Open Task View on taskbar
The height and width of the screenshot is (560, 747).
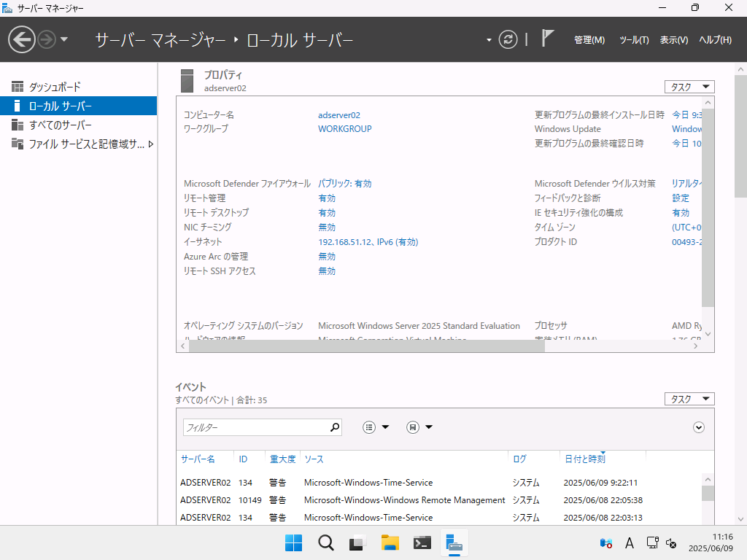357,542
